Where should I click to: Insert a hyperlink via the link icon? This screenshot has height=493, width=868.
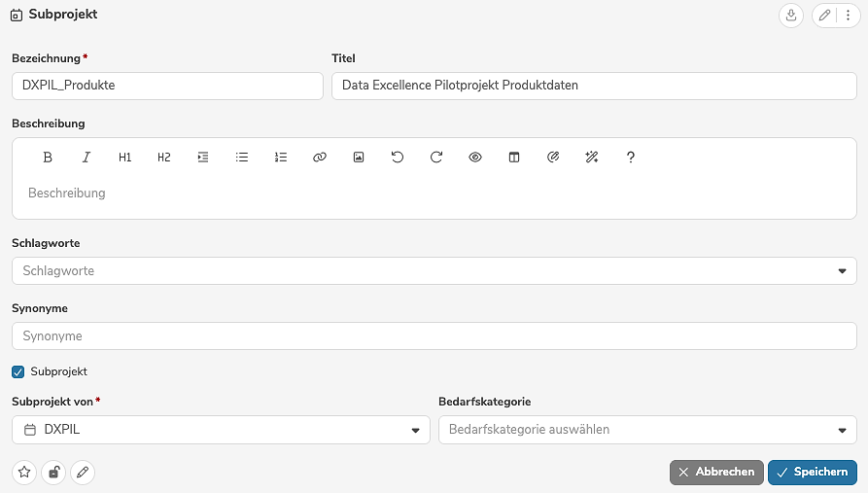tap(320, 157)
